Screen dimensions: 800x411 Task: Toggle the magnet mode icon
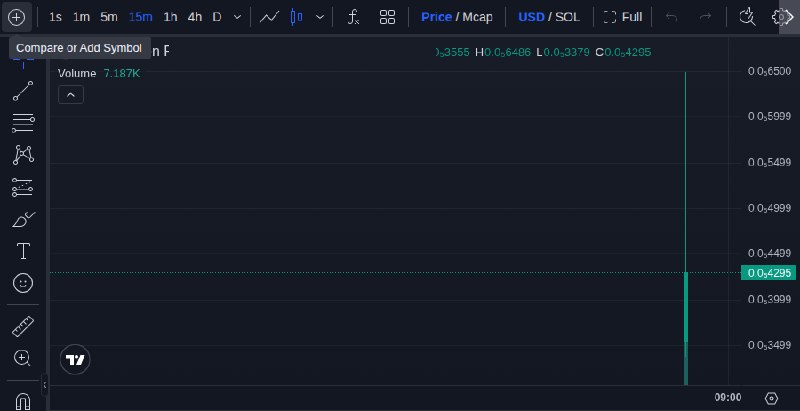(x=23, y=401)
